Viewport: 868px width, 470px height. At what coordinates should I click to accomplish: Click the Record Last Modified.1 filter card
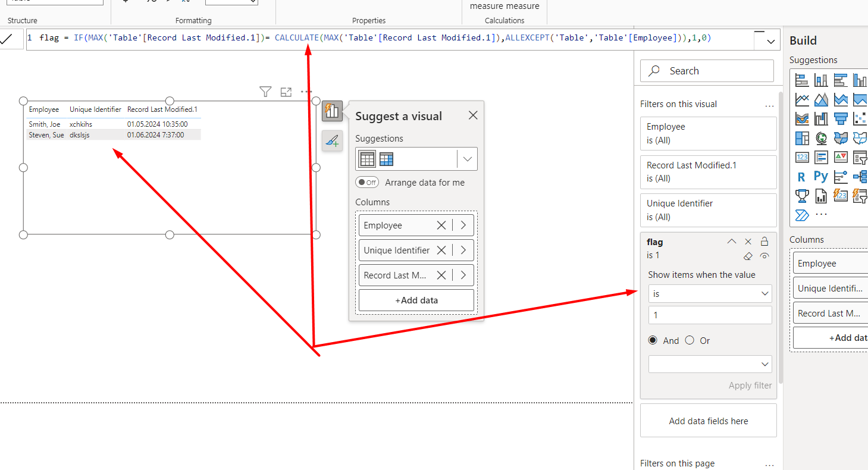click(709, 172)
